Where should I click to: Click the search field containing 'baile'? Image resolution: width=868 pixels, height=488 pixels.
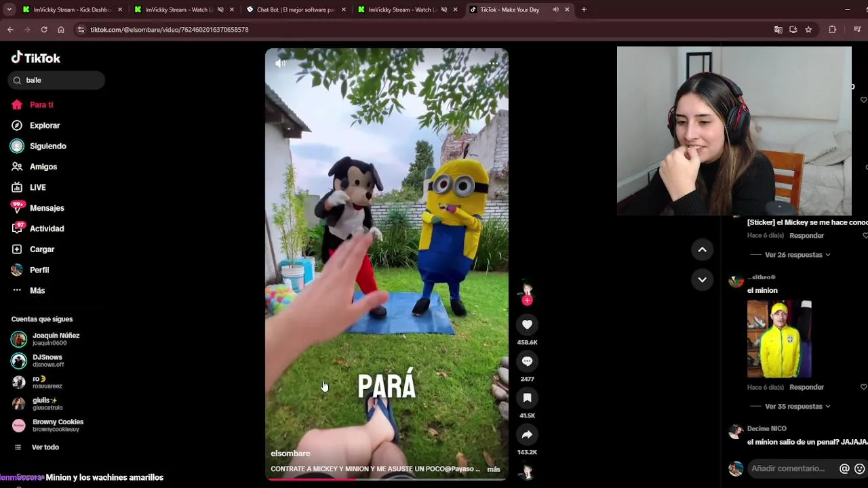(x=57, y=80)
